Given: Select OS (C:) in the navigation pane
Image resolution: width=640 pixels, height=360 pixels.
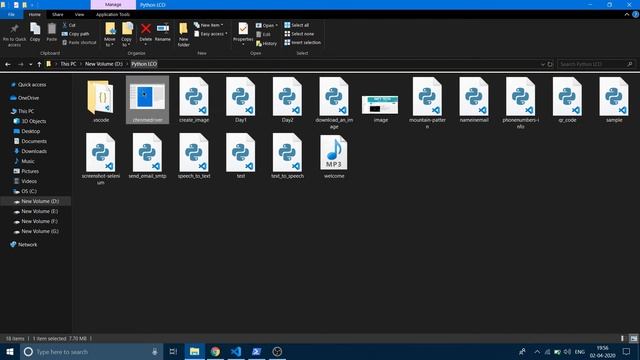Looking at the screenshot, I should 29,191.
